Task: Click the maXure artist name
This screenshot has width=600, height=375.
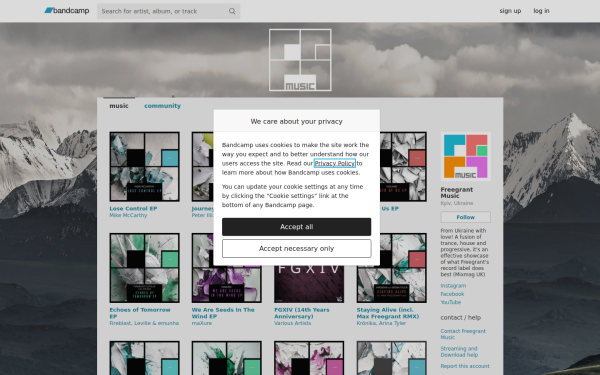Action: tap(202, 323)
